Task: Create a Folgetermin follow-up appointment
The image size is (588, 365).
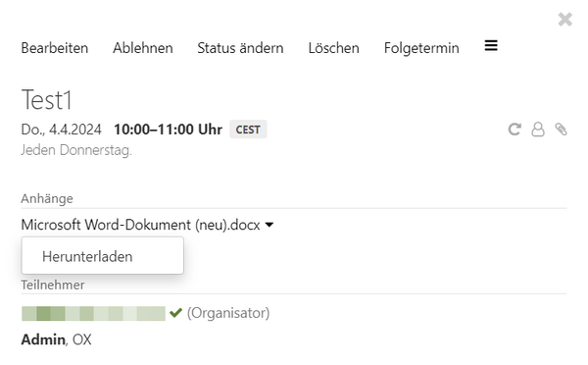Action: 421,48
